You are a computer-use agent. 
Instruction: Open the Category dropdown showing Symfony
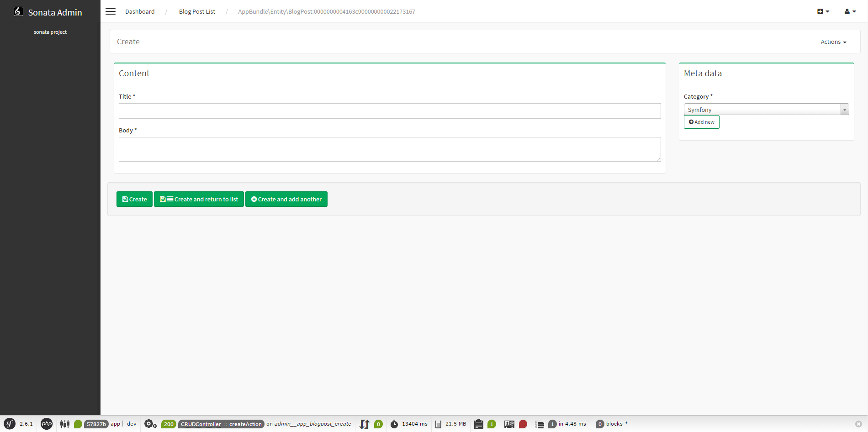tap(766, 110)
